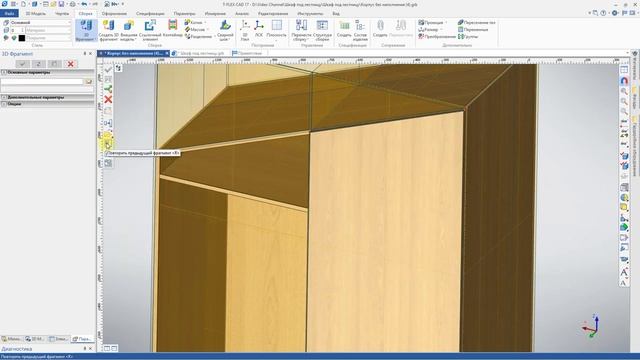Open the Размер dropdown arrow

click(x=442, y=29)
